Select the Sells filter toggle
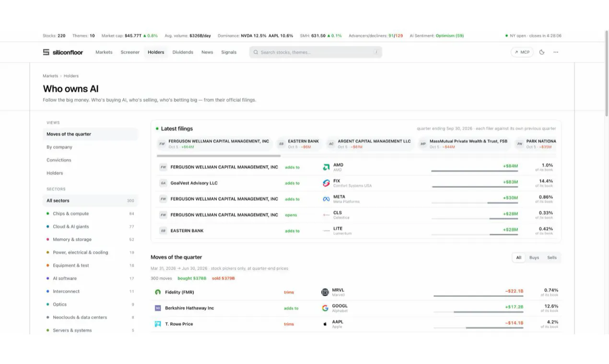Screen dimensions: 609x364 point(552,258)
